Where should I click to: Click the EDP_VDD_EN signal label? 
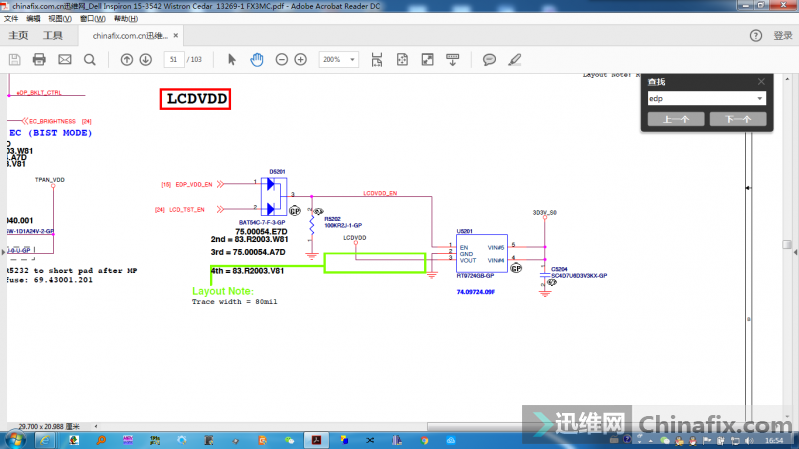[194, 184]
